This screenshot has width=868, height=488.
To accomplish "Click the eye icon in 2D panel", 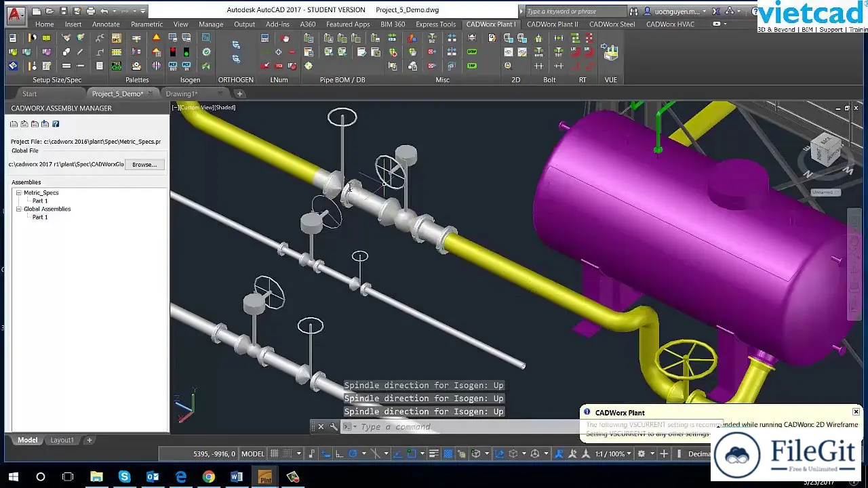I will [509, 52].
